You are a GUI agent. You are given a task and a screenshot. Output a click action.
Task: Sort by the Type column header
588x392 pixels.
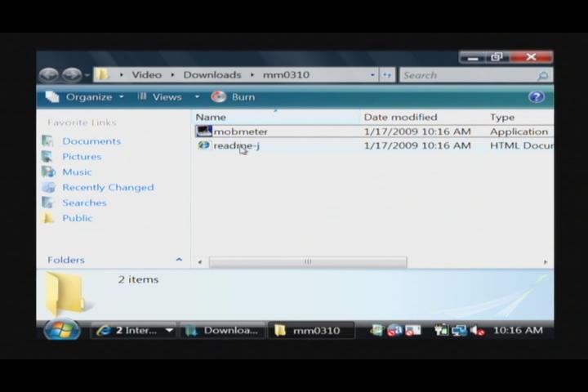(x=519, y=117)
